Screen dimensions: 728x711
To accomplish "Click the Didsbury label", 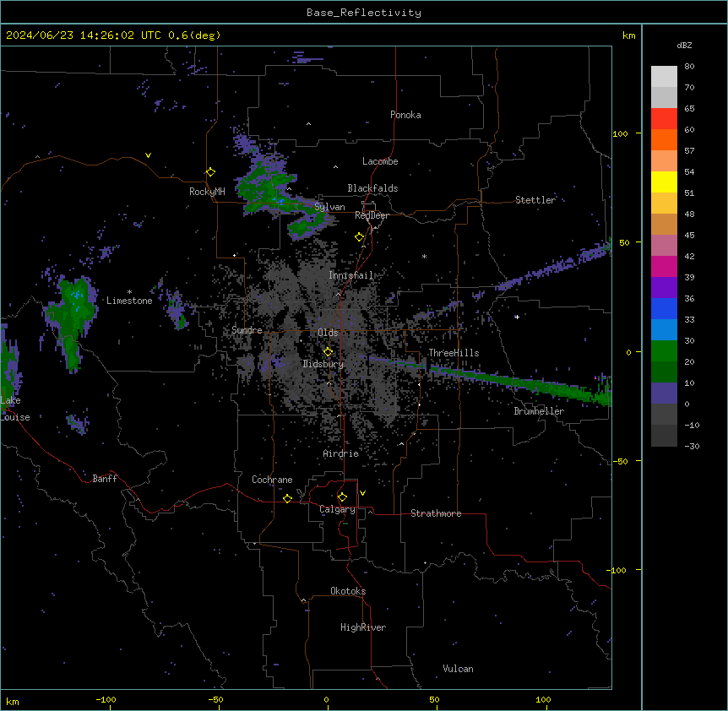I will [323, 364].
